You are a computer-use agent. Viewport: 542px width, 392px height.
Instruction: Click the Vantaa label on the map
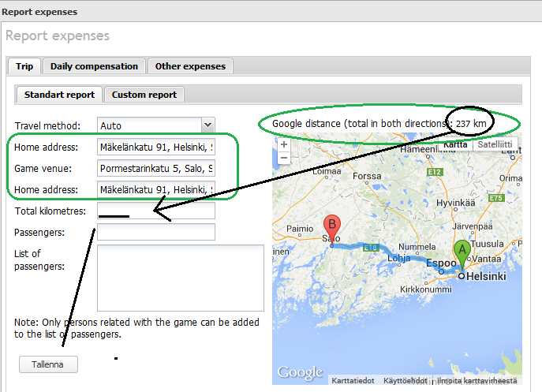(486, 259)
